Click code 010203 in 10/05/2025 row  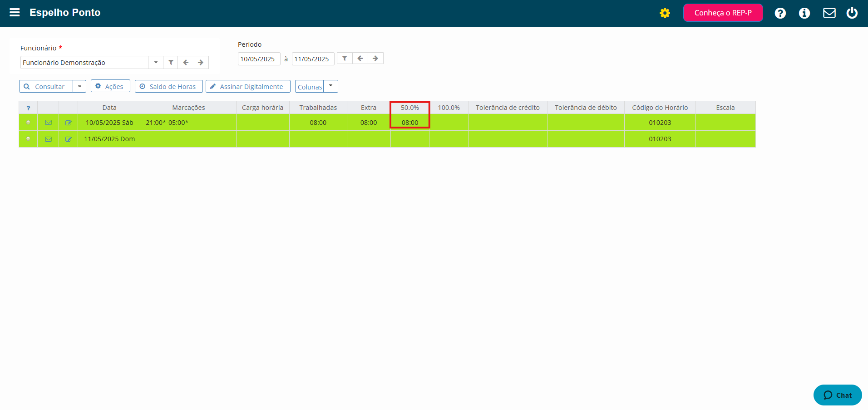point(660,123)
